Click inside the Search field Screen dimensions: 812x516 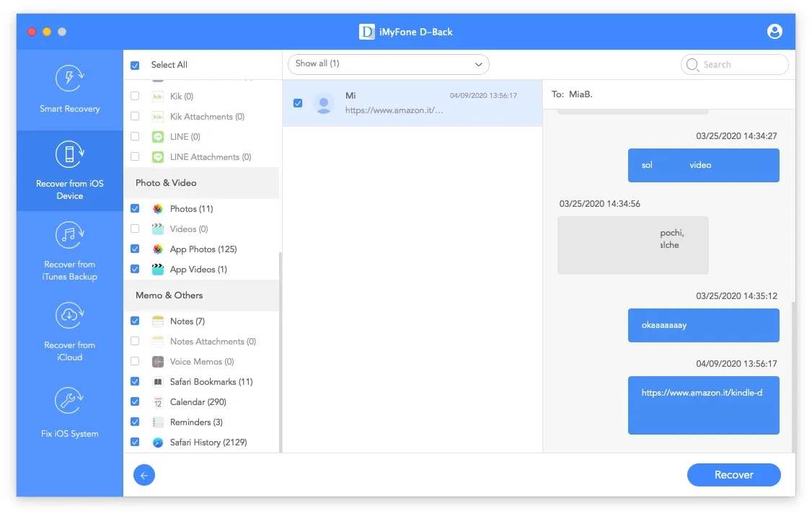pyautogui.click(x=736, y=64)
